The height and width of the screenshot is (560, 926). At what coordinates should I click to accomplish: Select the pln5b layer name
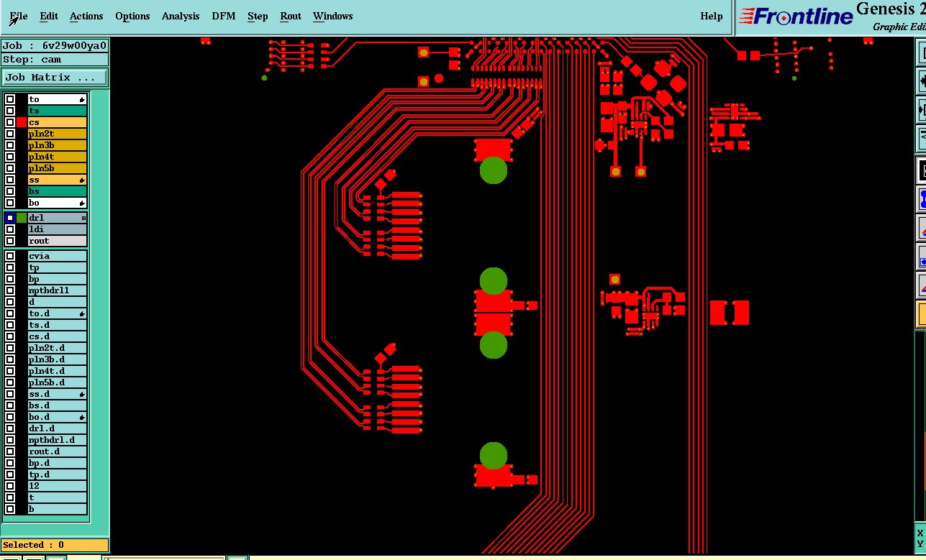click(x=57, y=168)
